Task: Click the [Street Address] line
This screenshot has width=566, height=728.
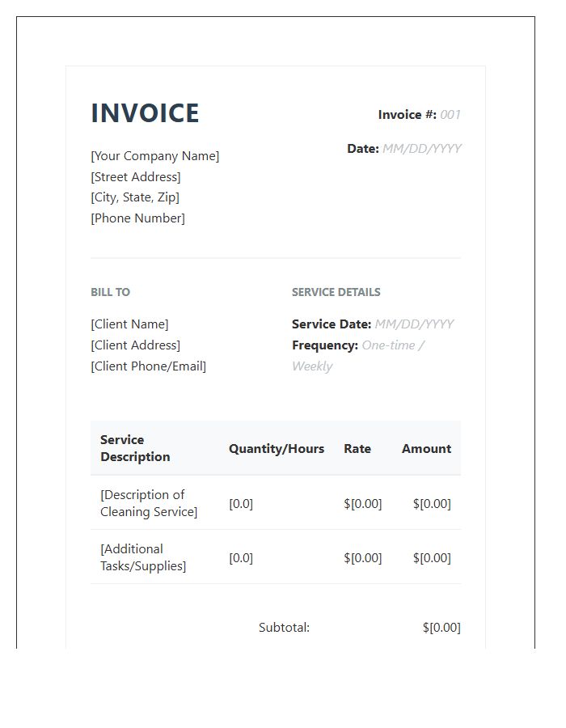Action: pos(136,177)
